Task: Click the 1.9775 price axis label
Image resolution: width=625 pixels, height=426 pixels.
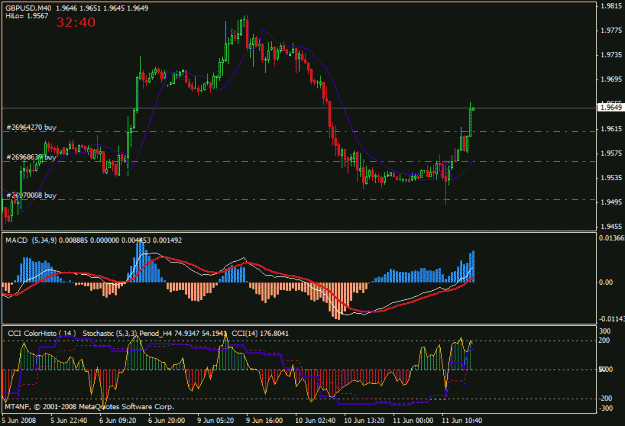Action: pyautogui.click(x=611, y=31)
